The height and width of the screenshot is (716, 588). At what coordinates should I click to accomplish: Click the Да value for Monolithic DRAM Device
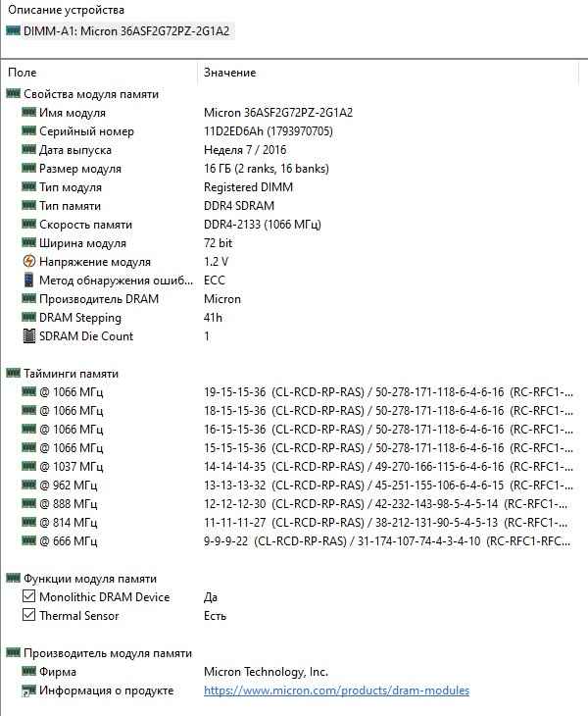pos(211,597)
